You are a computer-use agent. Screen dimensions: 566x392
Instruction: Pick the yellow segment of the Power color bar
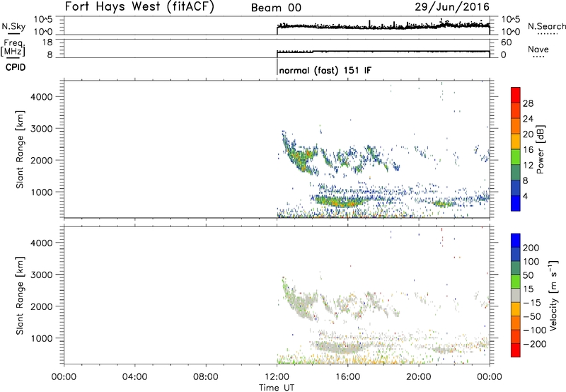(516, 141)
